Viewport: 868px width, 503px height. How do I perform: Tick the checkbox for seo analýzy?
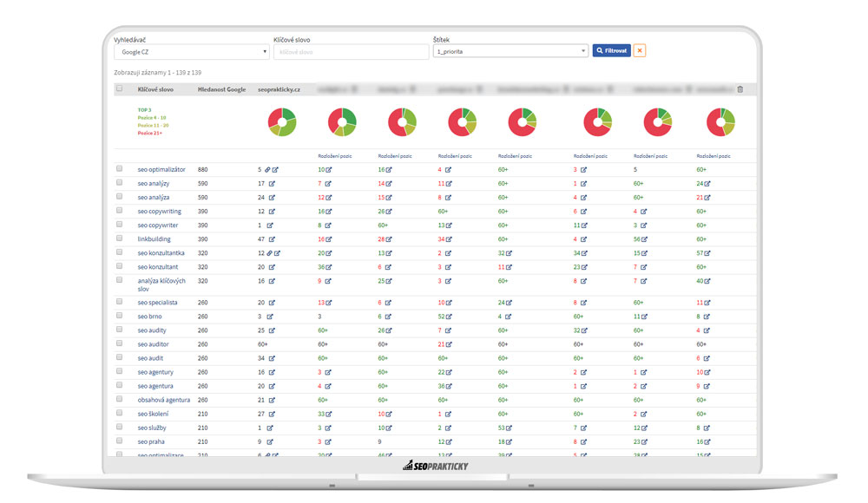[119, 183]
